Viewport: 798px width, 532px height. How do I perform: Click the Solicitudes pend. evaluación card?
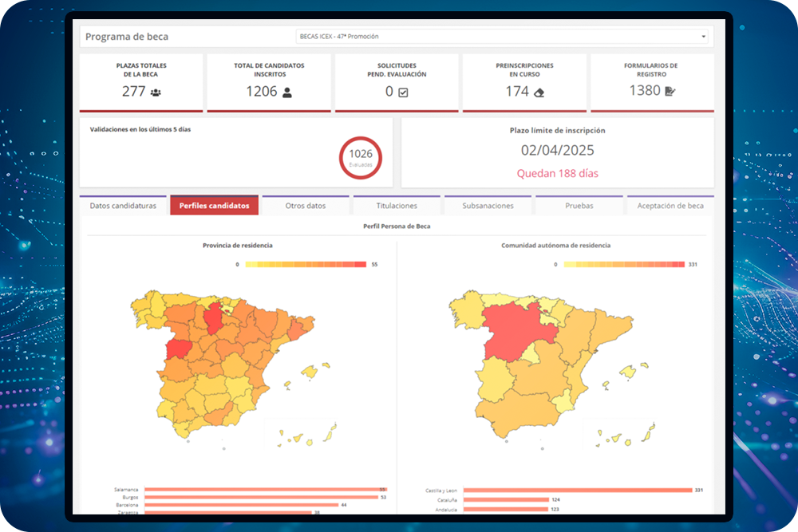pos(397,82)
